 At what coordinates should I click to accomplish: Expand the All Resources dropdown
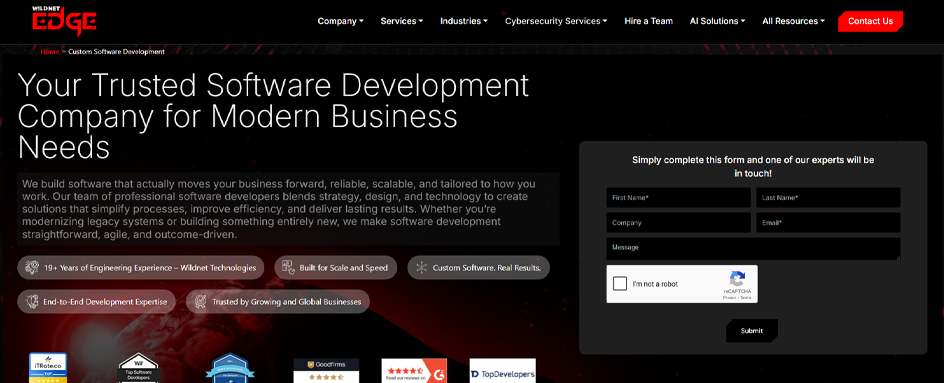793,21
